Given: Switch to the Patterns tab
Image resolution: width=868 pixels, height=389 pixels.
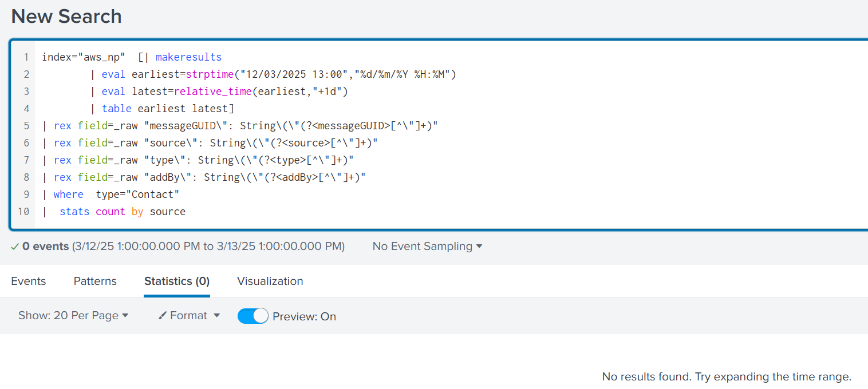Looking at the screenshot, I should pyautogui.click(x=95, y=281).
